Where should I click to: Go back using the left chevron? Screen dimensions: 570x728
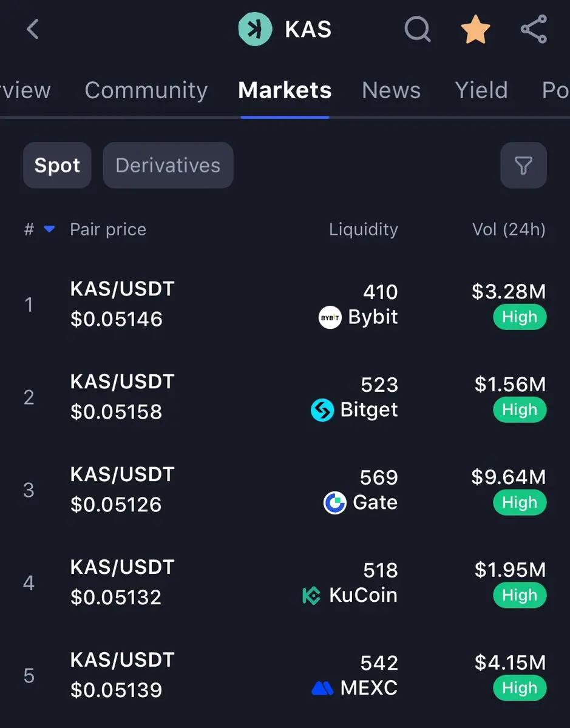coord(33,29)
